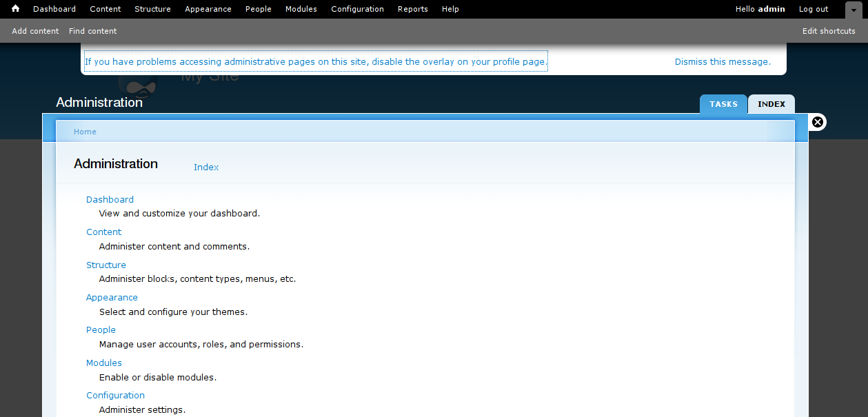
Task: Click the Home breadcrumb link
Action: click(85, 132)
